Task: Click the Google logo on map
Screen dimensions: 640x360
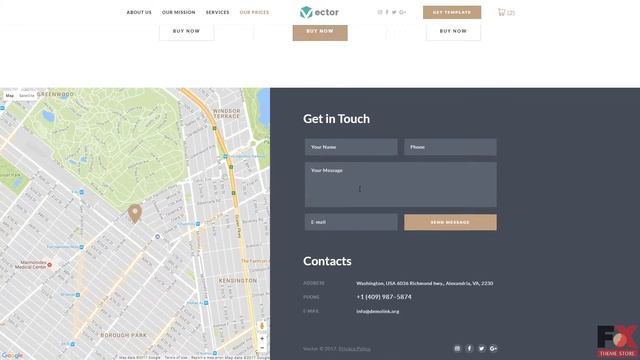Action: point(12,356)
